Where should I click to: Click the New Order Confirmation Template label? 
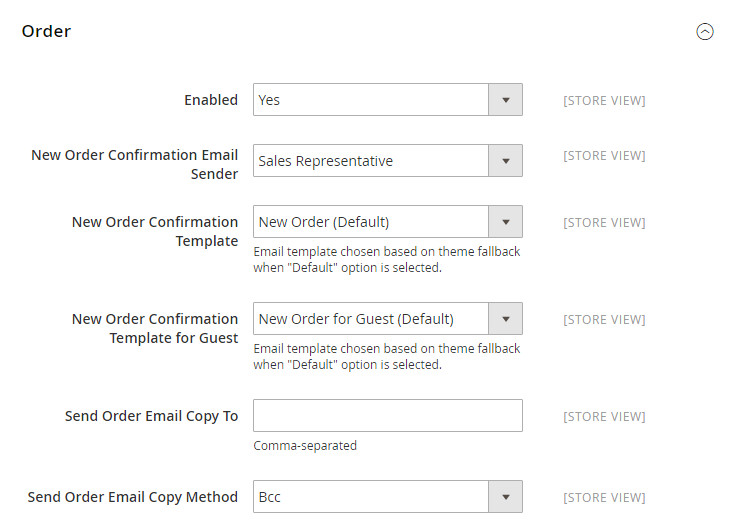point(155,231)
